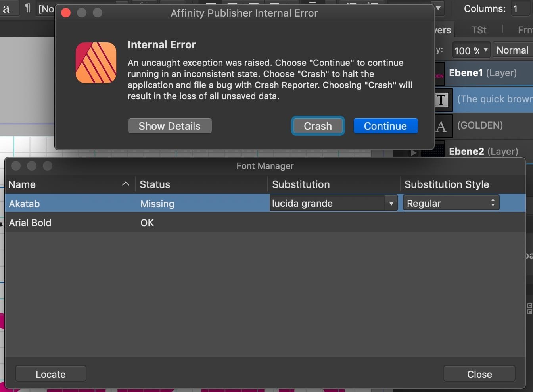Viewport: 533px width, 392px height.
Task: Toggle the paragraph marks icon
Action: [27, 8]
